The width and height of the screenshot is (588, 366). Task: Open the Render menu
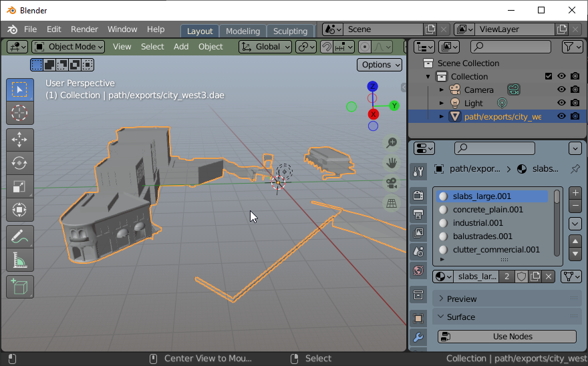[x=84, y=29]
